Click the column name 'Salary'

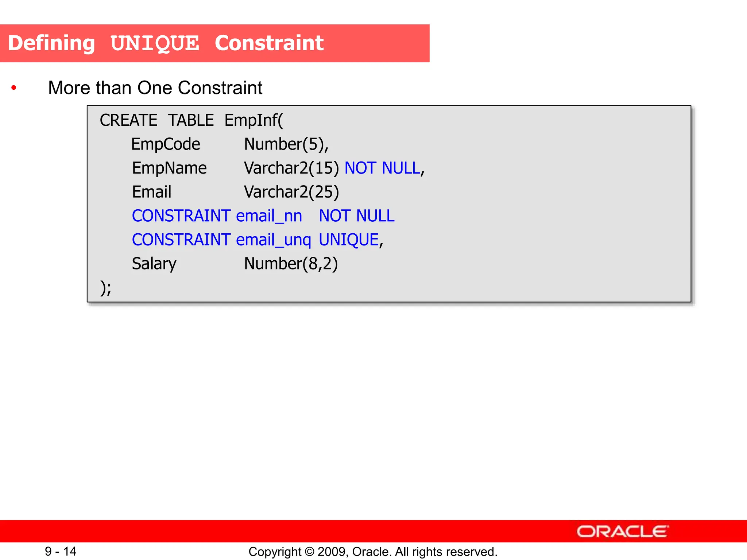click(x=154, y=264)
